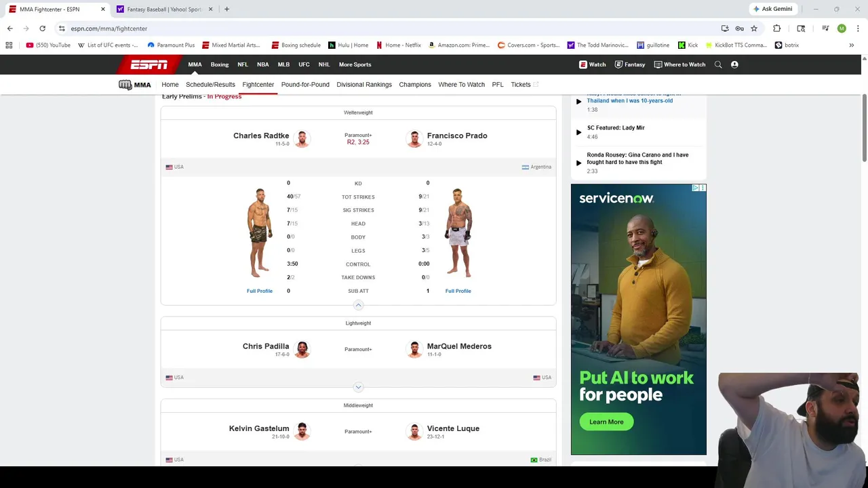Image resolution: width=868 pixels, height=488 pixels.
Task: Open the Hulu Home bookmark
Action: 348,45
